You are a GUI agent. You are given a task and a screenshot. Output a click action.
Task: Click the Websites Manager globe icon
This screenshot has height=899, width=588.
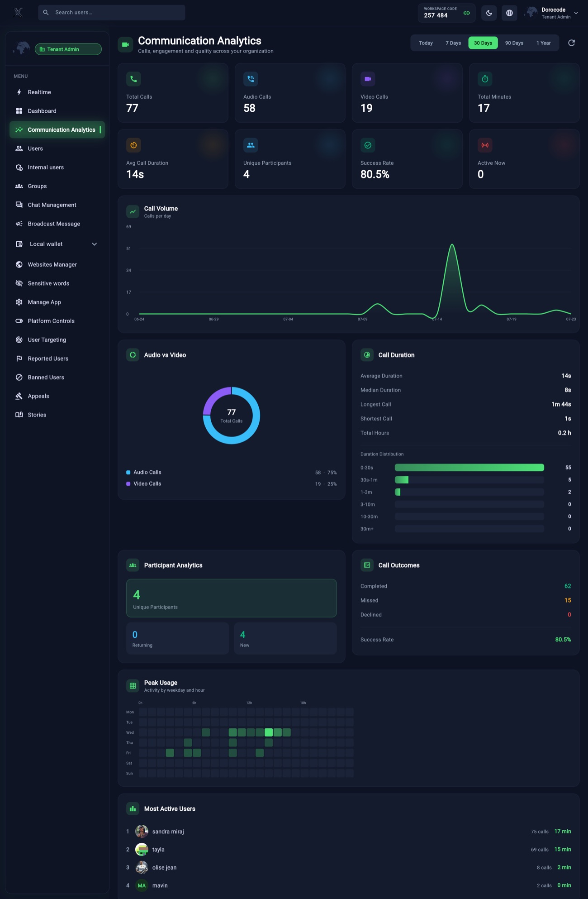(19, 264)
